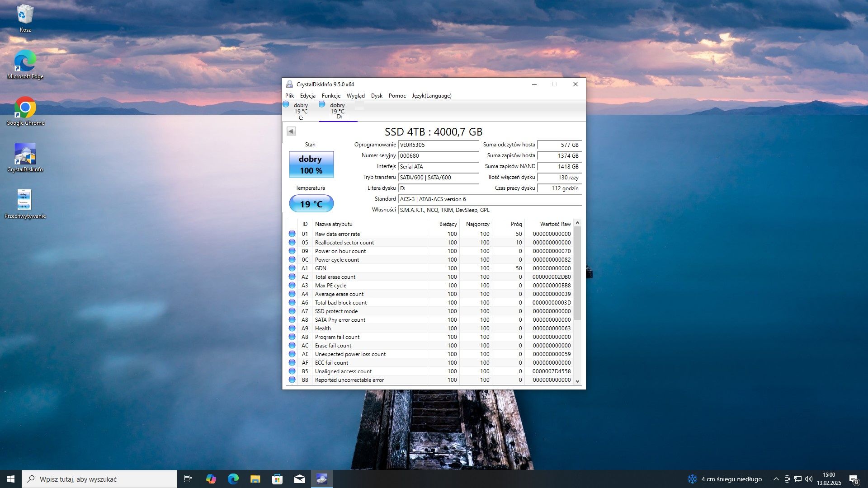Viewport: 868px width, 488px height.
Task: Click the Nazwa atrybutu column header
Action: pos(369,224)
